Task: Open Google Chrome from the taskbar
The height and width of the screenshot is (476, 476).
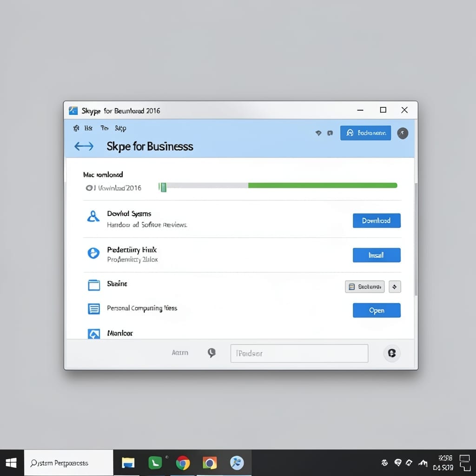Action: [183, 463]
